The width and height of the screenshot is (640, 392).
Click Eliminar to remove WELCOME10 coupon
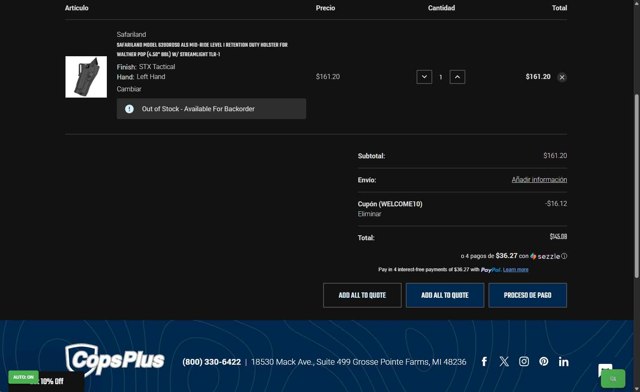tap(369, 214)
